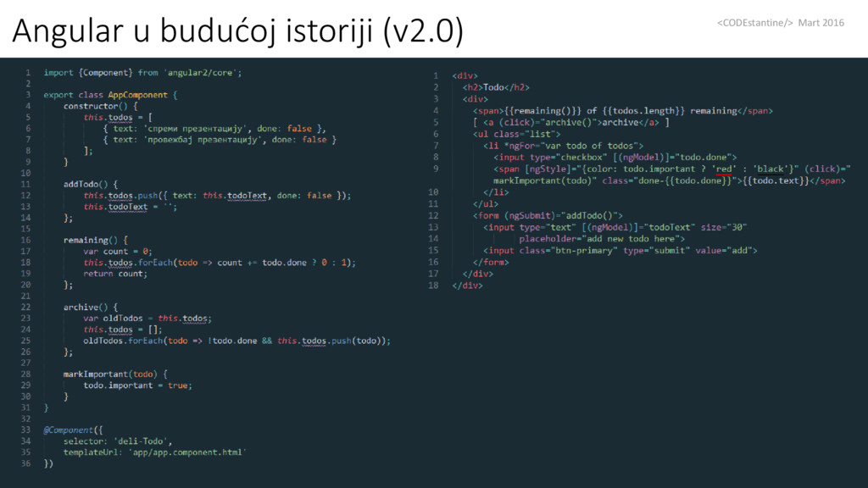
Task: Click the 'return count;' line
Action: (x=115, y=274)
